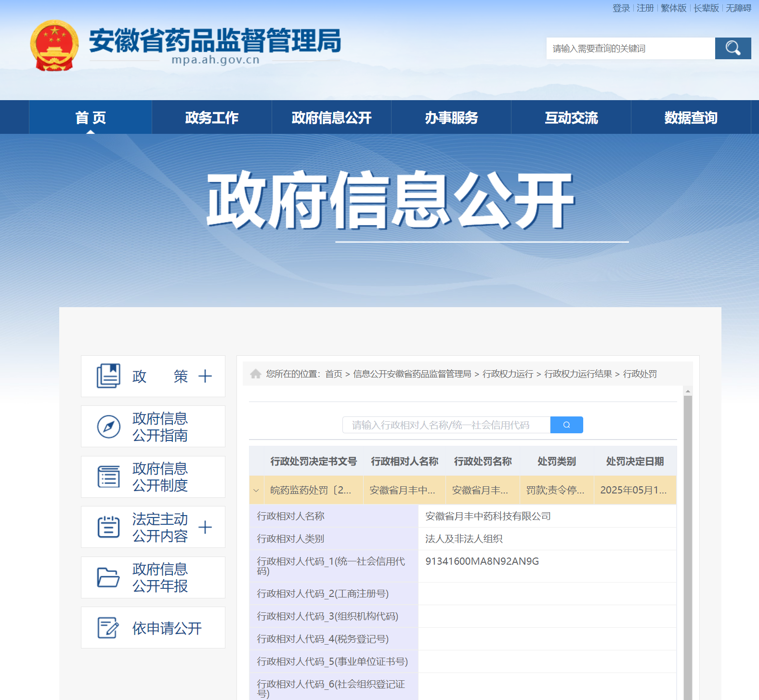This screenshot has height=700, width=759.
Task: Expand the 政策 plus sign
Action: tap(205, 376)
